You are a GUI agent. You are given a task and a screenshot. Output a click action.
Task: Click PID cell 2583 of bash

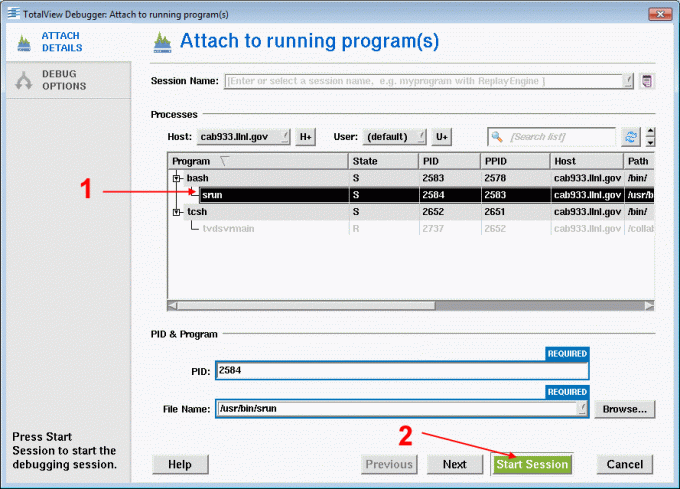pyautogui.click(x=433, y=178)
